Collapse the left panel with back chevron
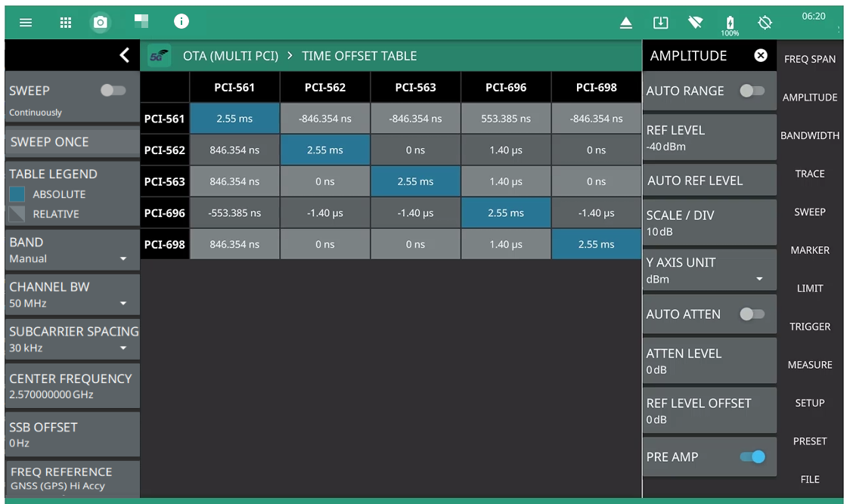850x504 pixels. click(x=125, y=55)
